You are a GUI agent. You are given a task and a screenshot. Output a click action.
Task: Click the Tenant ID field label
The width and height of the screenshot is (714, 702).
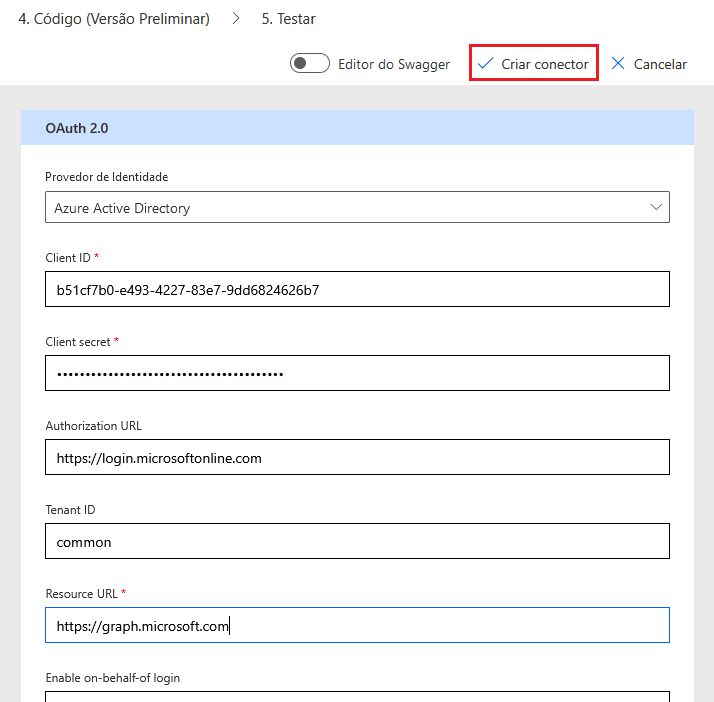click(x=70, y=510)
